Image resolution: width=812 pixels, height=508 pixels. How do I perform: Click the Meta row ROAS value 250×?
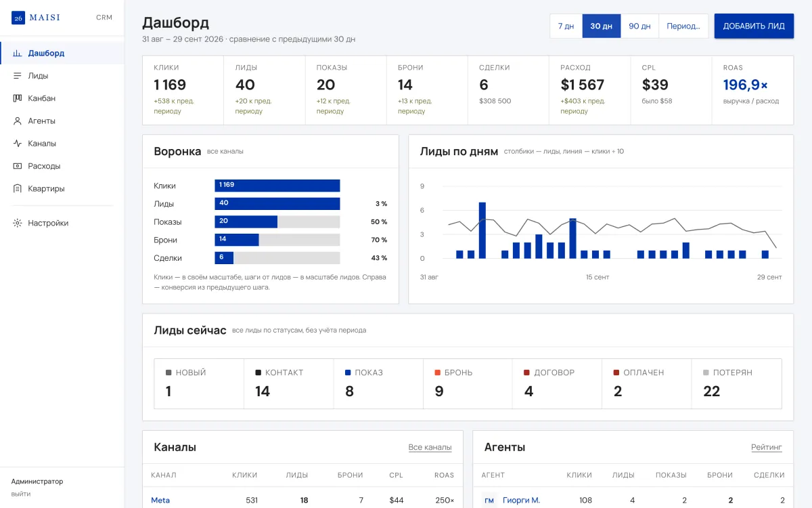pos(445,501)
